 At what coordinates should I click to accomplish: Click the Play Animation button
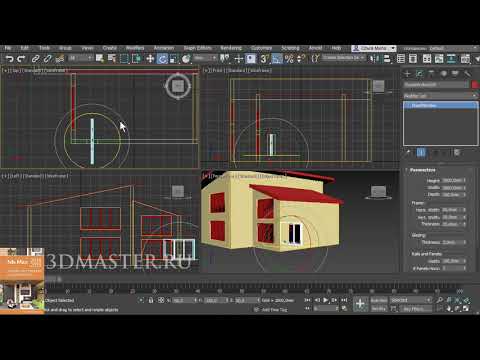[326, 300]
